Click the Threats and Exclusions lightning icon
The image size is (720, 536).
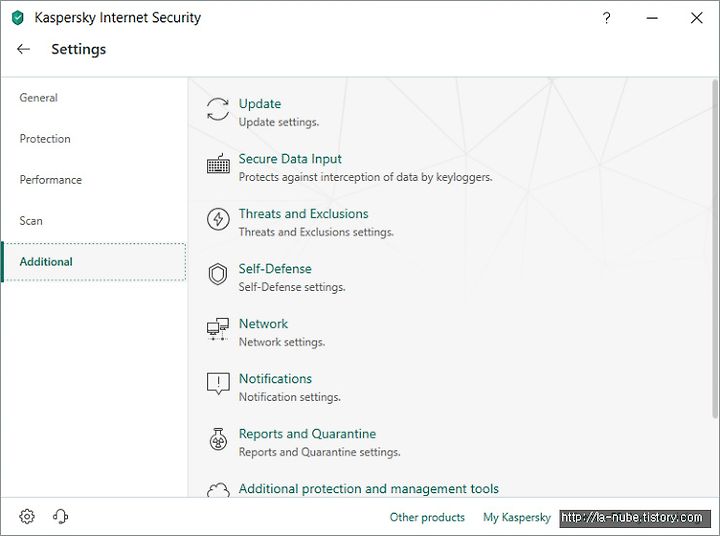coord(218,219)
